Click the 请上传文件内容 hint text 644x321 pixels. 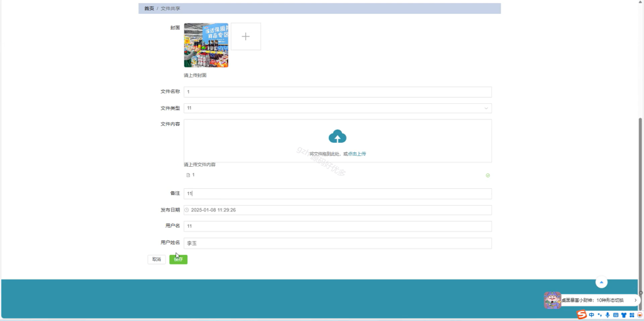[x=199, y=165]
